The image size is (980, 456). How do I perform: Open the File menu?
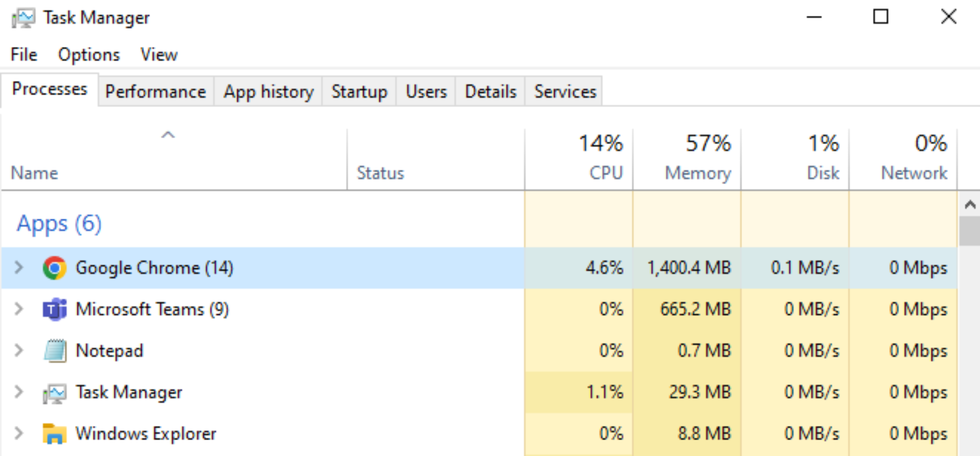pyautogui.click(x=24, y=55)
